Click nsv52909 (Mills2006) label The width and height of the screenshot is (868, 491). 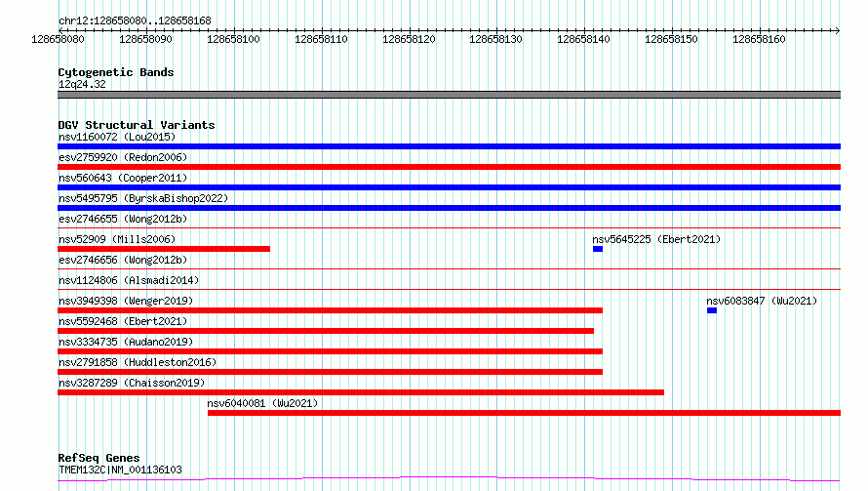(117, 239)
